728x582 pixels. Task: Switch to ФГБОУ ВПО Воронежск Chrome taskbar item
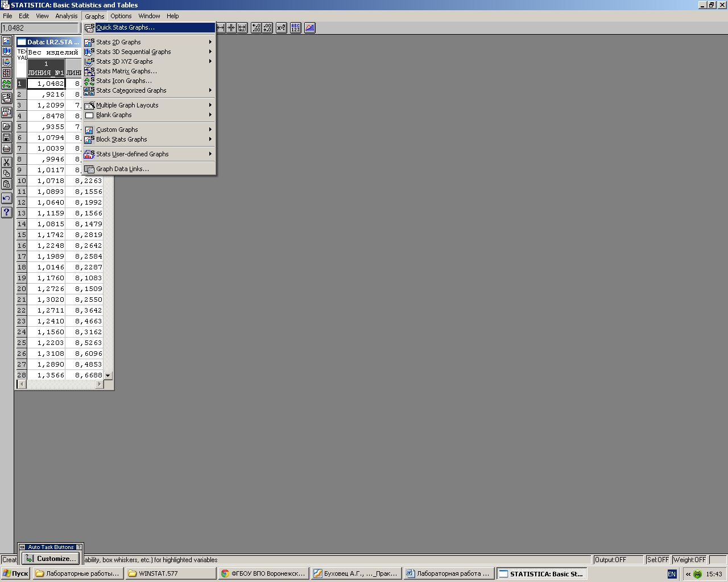pyautogui.click(x=264, y=573)
